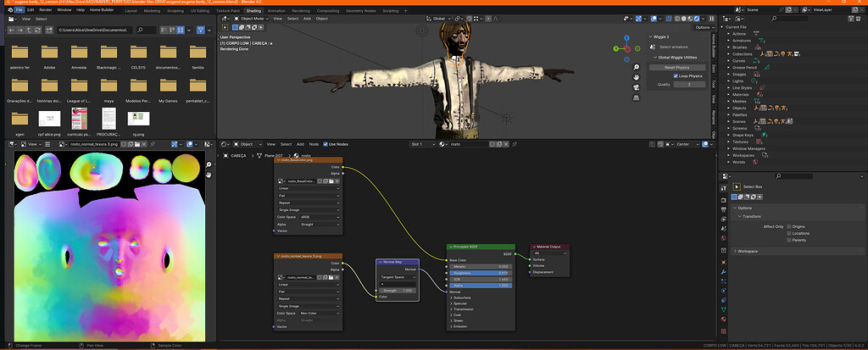Switch to the Layout workspace tab

131,10
